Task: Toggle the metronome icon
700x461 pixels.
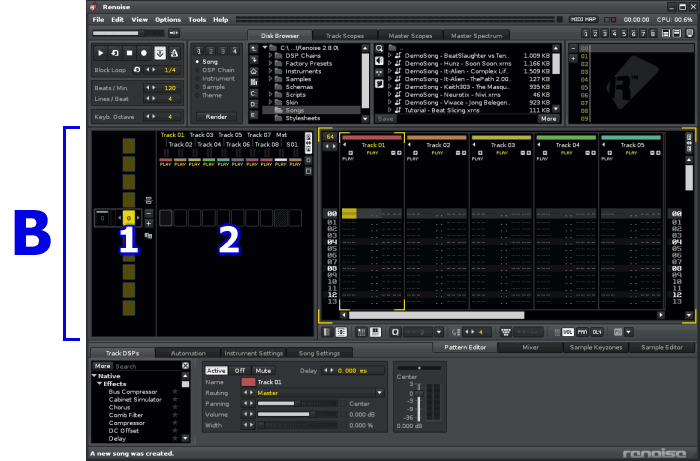Action: tap(174, 53)
